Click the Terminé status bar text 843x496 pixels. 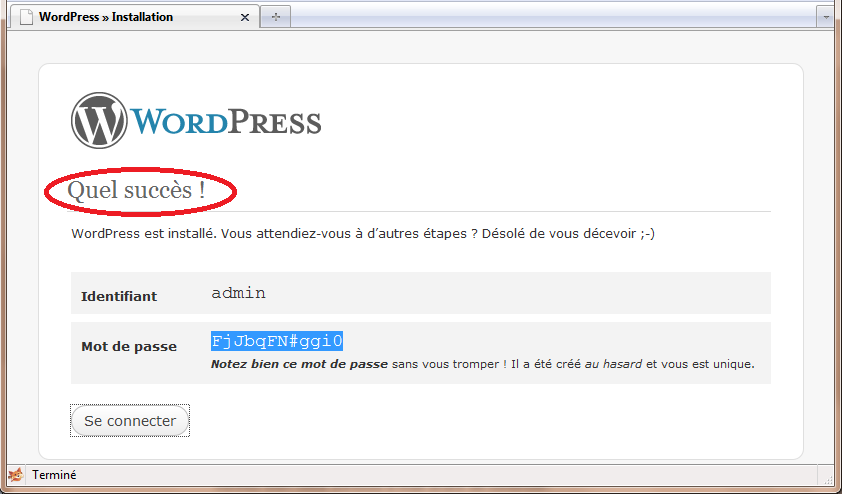pyautogui.click(x=54, y=475)
